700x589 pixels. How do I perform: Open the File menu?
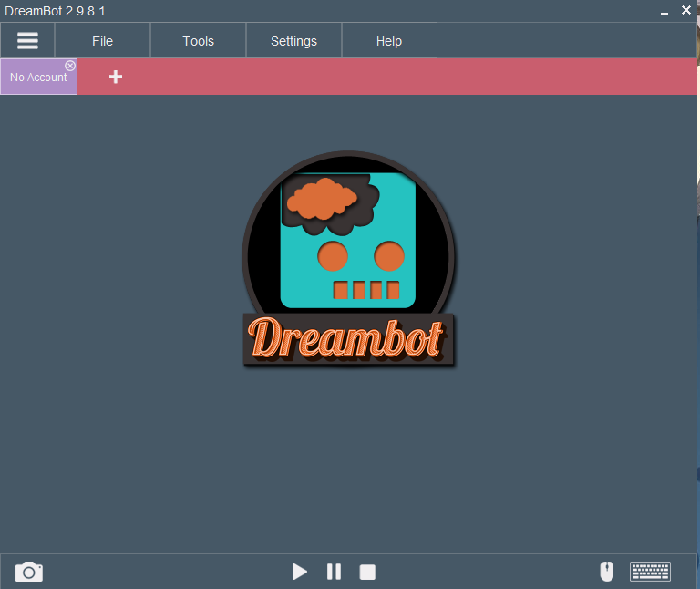[x=102, y=41]
